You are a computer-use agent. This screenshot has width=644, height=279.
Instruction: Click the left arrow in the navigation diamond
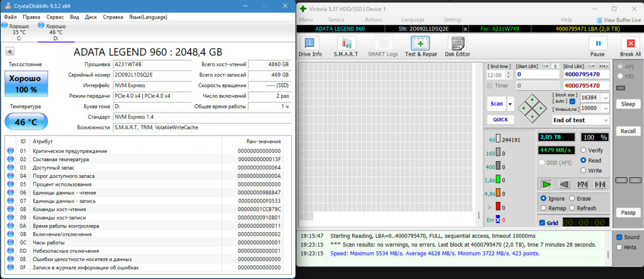(x=524, y=108)
